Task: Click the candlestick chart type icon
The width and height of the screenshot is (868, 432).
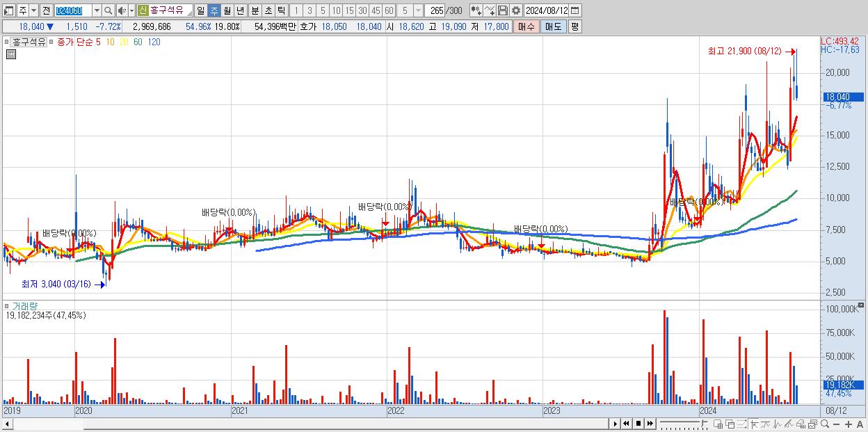Action: point(476,10)
